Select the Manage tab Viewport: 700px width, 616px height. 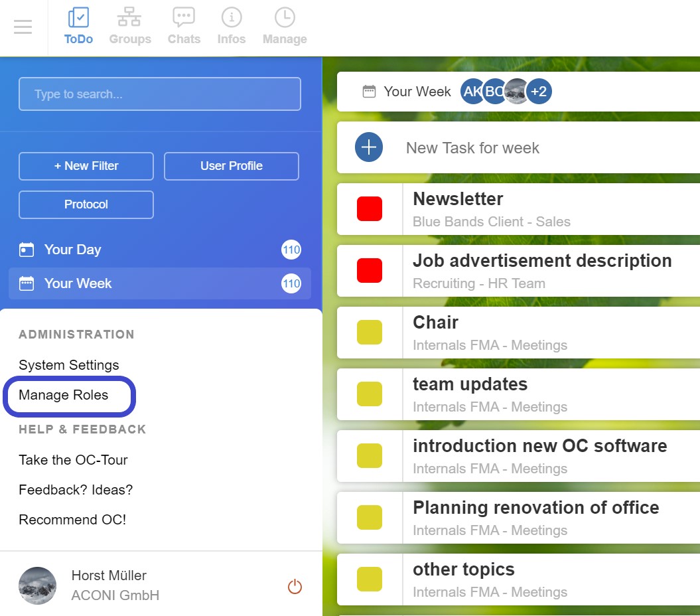coord(285,27)
